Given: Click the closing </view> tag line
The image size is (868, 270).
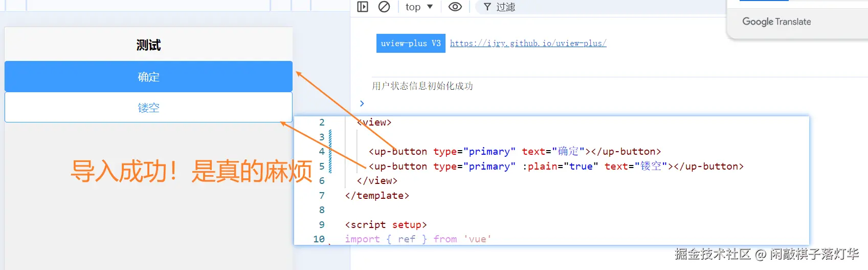Looking at the screenshot, I should [377, 181].
